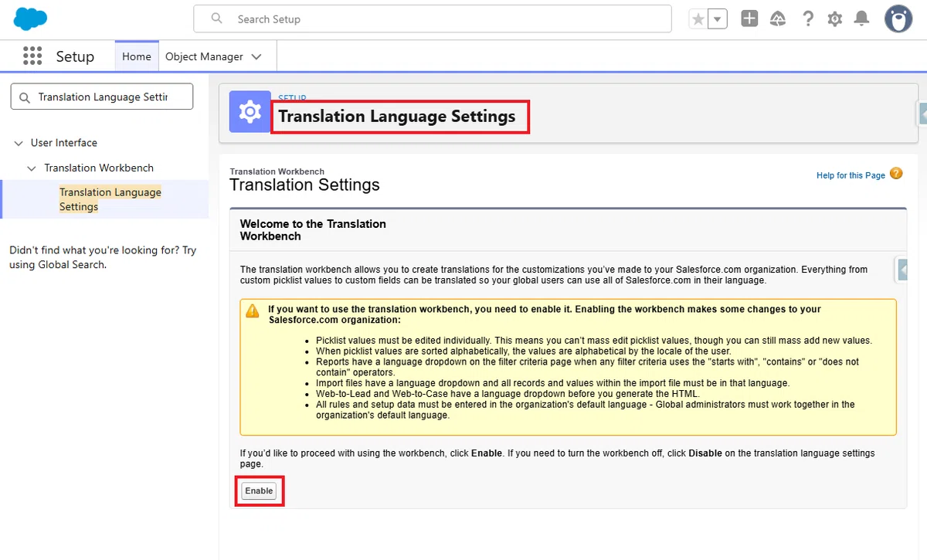Click the 'Web-to-Lead and Web-to-Case' bullet
Viewport: 927px width, 560px height.
[x=508, y=393]
